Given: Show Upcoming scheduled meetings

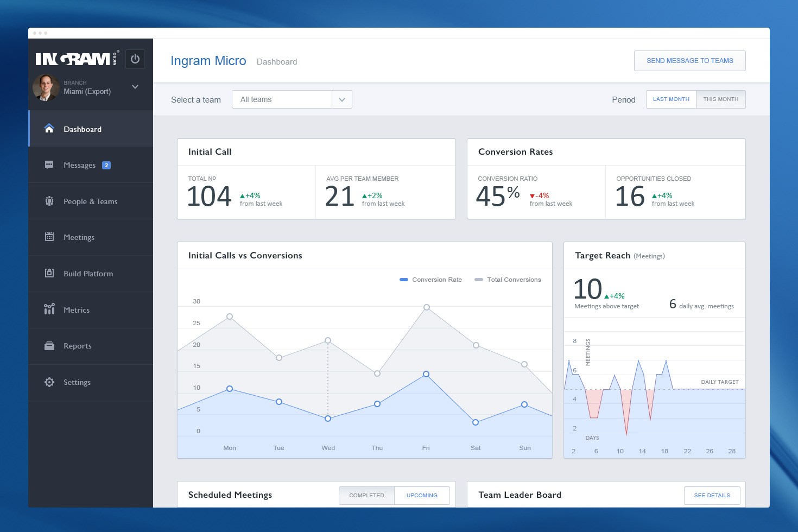Looking at the screenshot, I should (422, 495).
